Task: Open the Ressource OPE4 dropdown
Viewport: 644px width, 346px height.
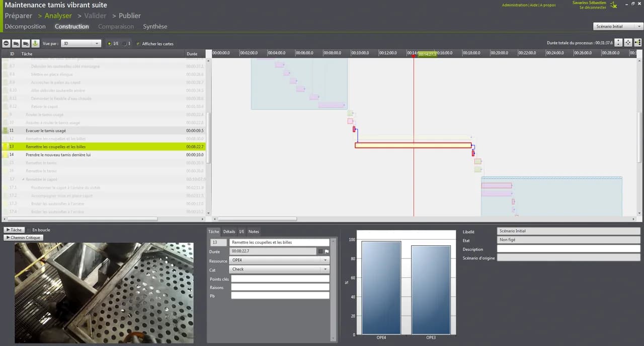Action: pyautogui.click(x=279, y=260)
